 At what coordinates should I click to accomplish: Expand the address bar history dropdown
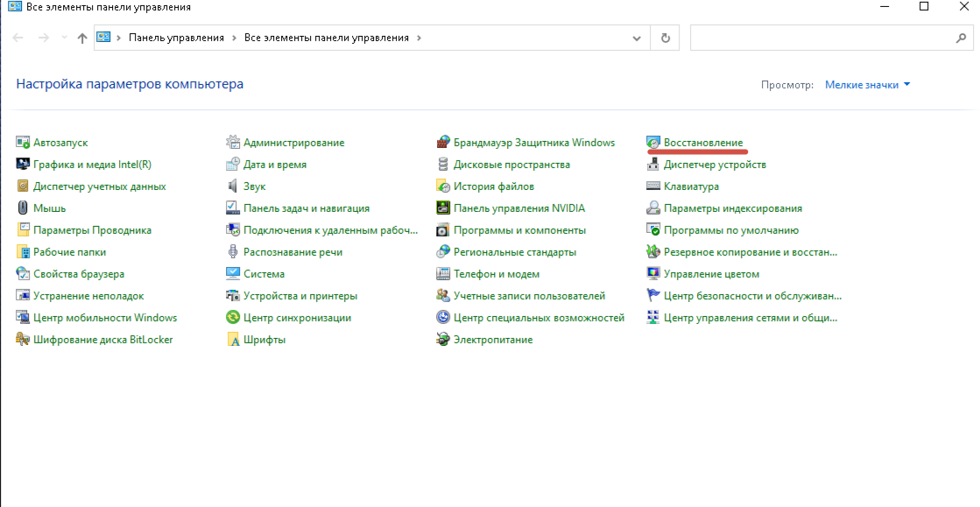[x=636, y=39]
